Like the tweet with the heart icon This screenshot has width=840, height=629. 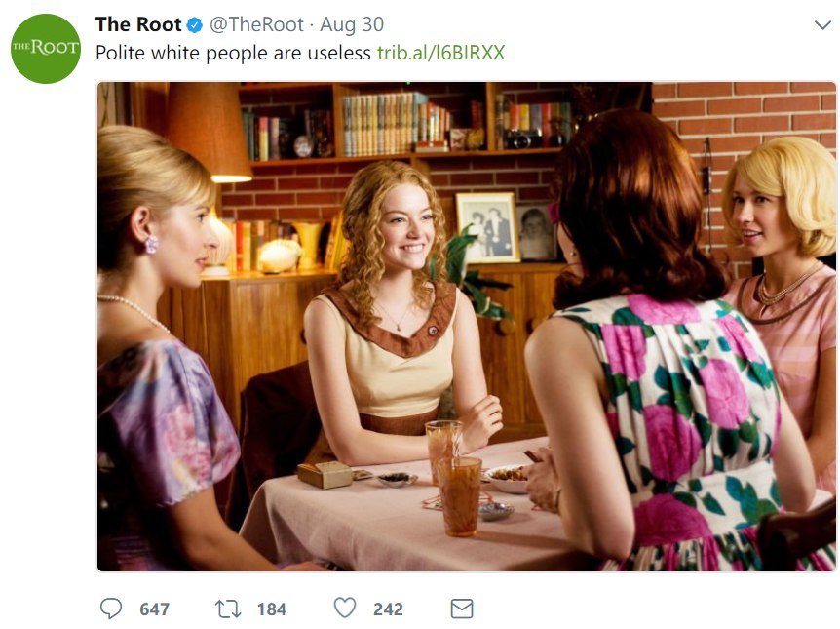[x=344, y=609]
